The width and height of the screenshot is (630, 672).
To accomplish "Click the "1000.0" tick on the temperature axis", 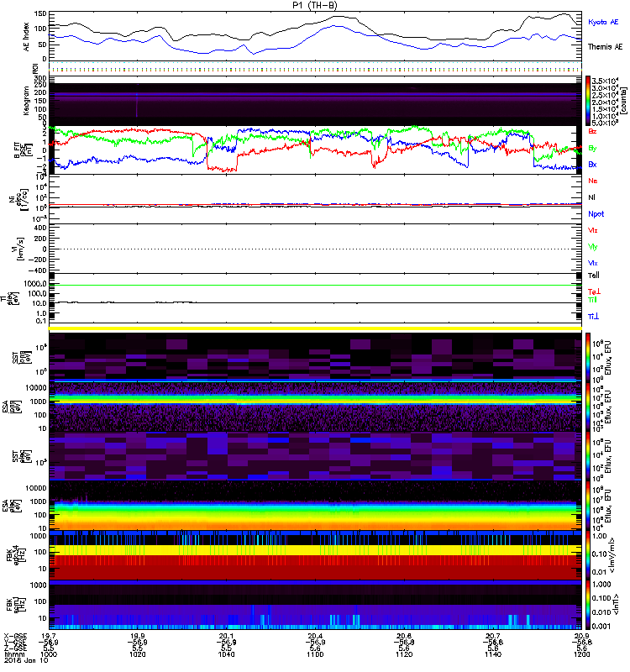I will [x=34, y=284].
